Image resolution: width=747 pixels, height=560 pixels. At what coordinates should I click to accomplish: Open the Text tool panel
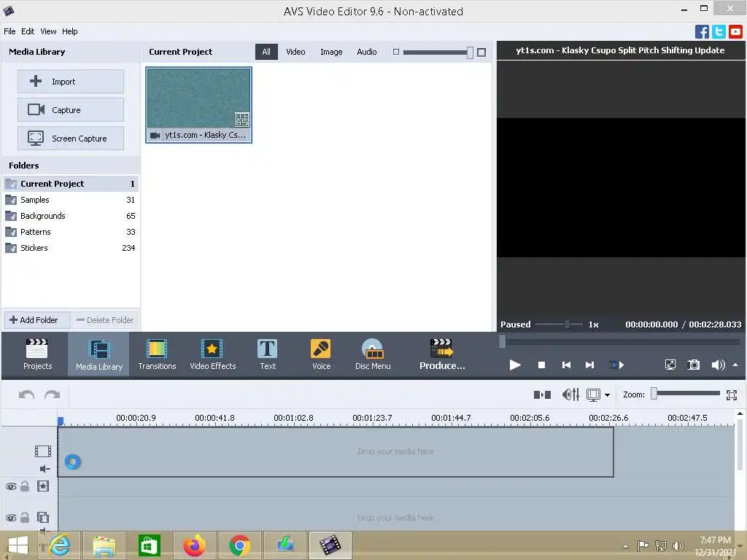click(267, 354)
